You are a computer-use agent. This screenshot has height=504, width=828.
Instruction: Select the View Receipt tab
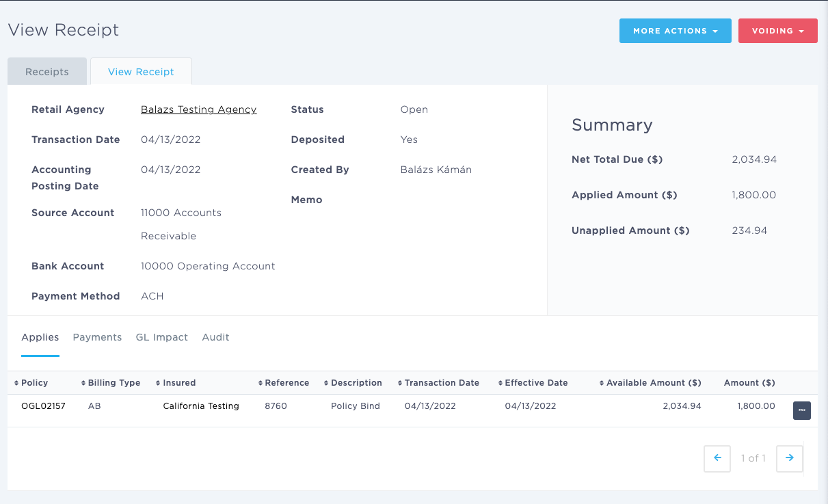[141, 72]
